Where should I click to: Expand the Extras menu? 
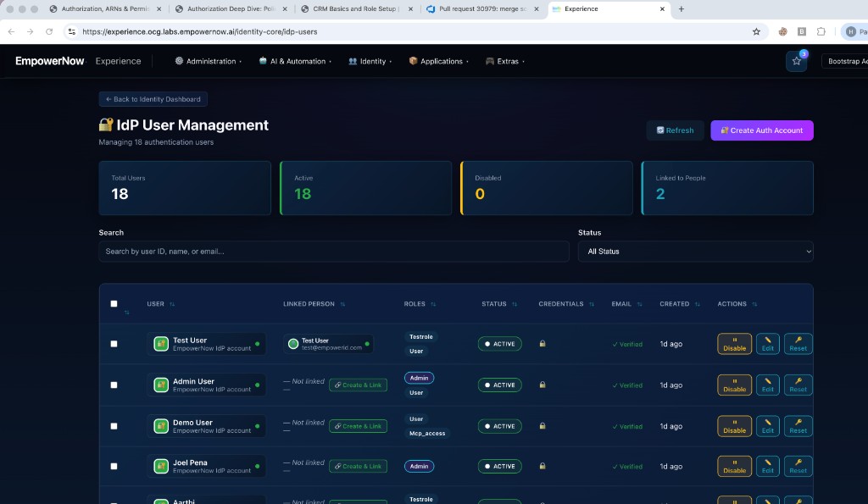pyautogui.click(x=505, y=61)
